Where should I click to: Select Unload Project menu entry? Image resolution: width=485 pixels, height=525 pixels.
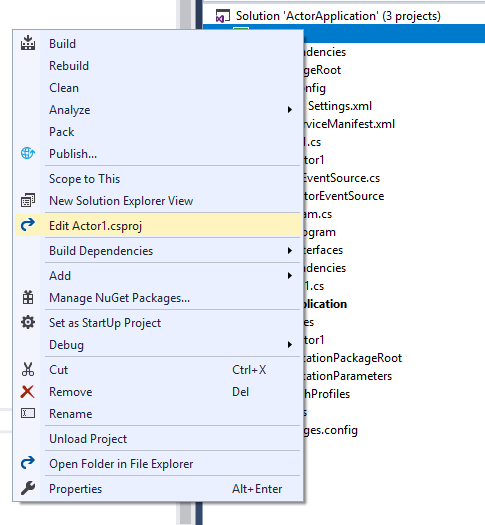pyautogui.click(x=88, y=439)
